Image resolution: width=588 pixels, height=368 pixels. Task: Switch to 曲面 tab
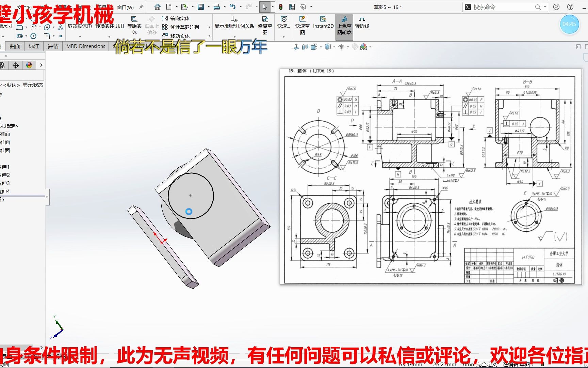click(x=15, y=46)
